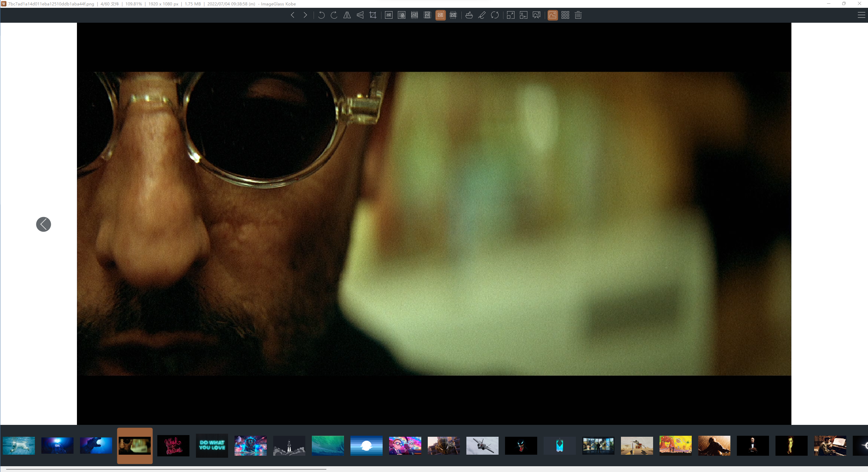Toggle thumbnail panel visibility
This screenshot has width=868, height=472.
point(552,15)
